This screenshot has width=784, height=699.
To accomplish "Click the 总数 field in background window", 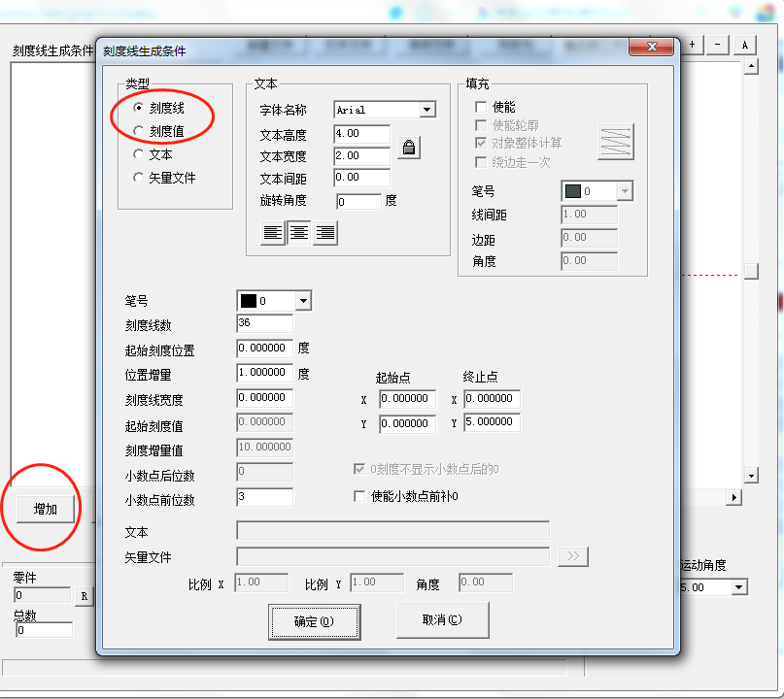I will click(44, 630).
